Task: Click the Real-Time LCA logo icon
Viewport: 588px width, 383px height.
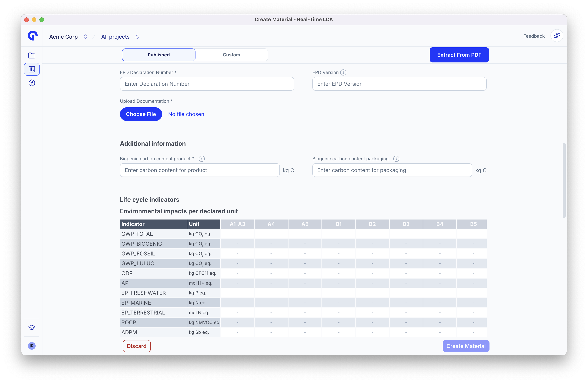Action: coord(33,36)
